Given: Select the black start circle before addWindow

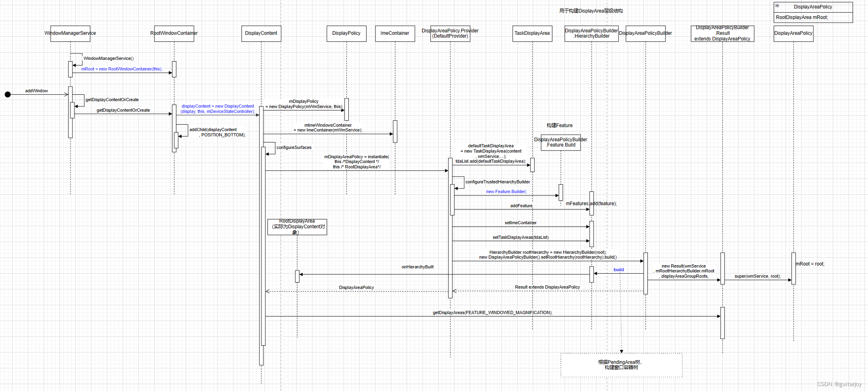Looking at the screenshot, I should [7, 94].
